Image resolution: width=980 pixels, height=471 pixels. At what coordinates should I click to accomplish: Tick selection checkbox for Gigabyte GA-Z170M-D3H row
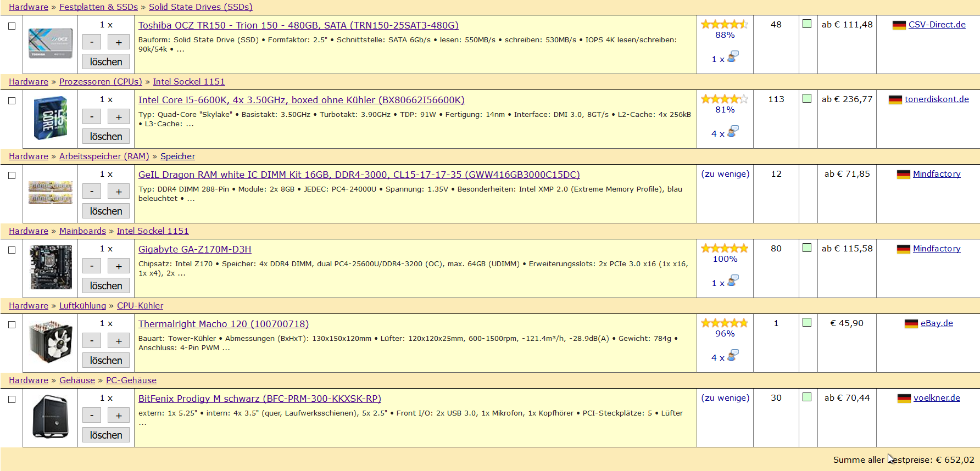(12, 250)
